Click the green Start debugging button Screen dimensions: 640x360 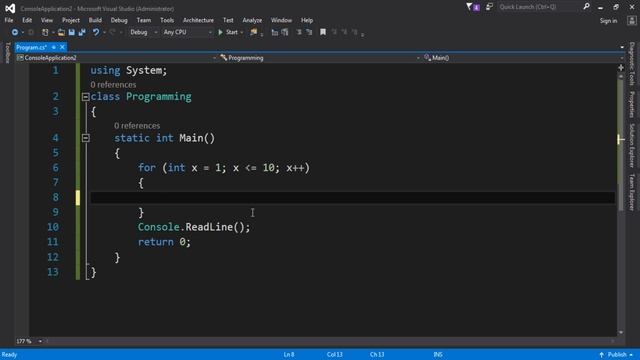[228, 32]
